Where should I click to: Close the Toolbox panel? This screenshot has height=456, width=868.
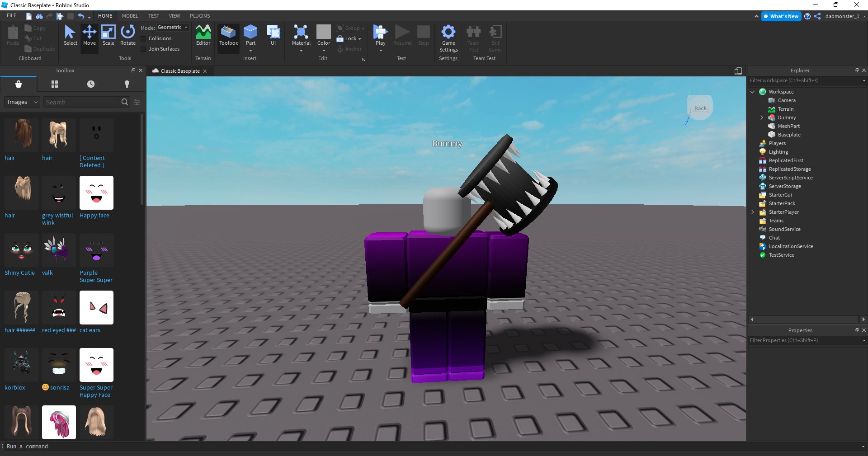pos(141,71)
